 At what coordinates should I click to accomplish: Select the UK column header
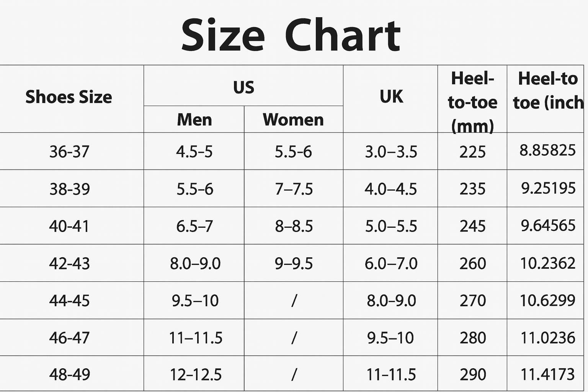point(391,97)
